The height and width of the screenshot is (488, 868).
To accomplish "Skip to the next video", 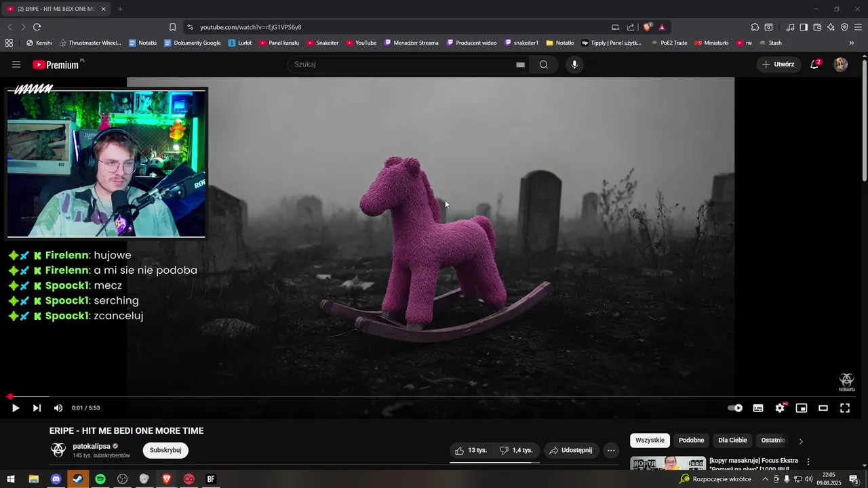I will pos(37,408).
